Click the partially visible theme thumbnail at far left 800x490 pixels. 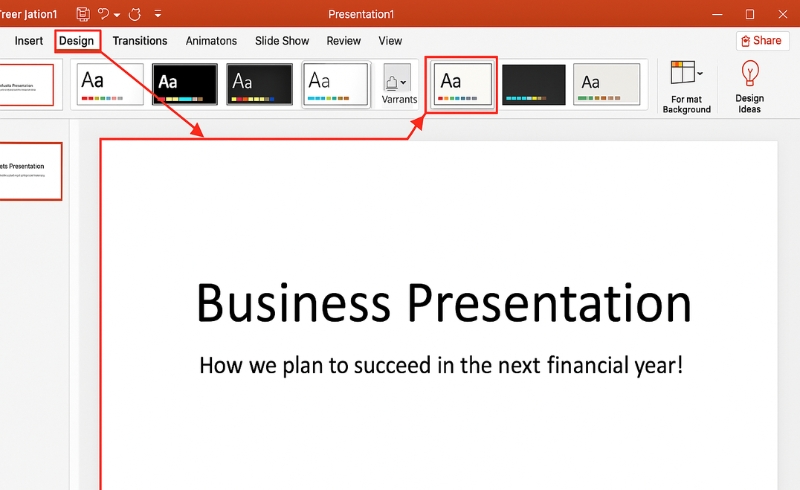click(x=26, y=85)
